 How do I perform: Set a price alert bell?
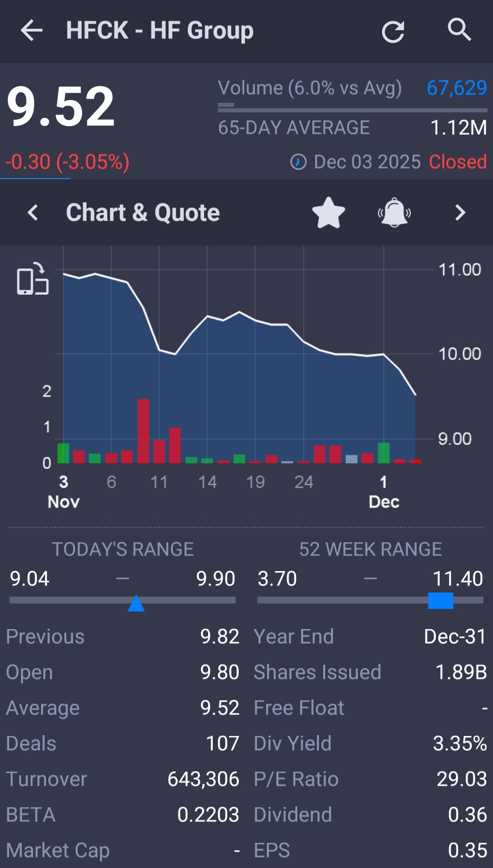pyautogui.click(x=394, y=213)
